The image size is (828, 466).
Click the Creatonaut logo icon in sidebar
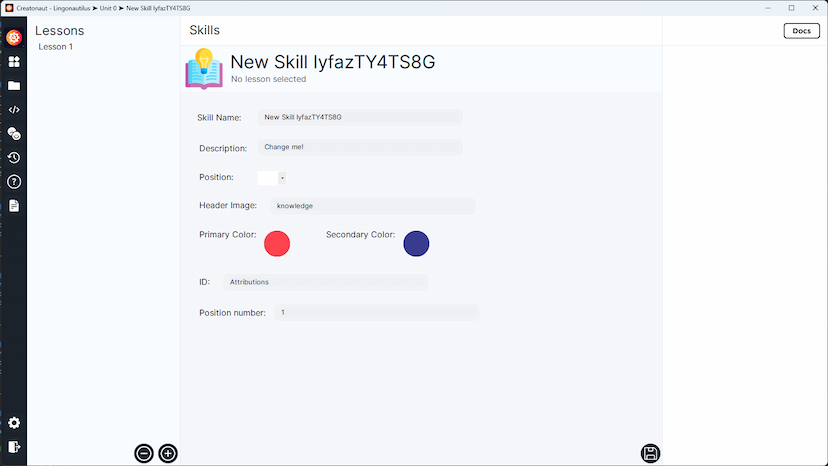pyautogui.click(x=14, y=38)
